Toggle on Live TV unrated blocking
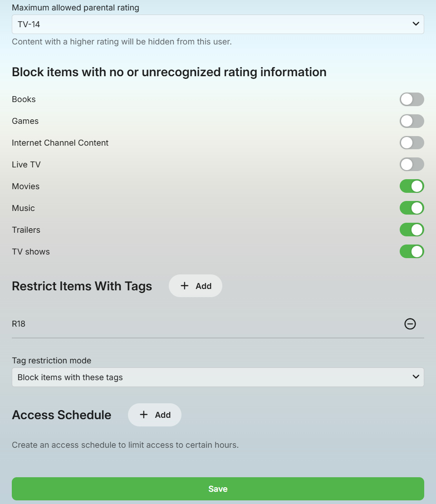This screenshot has height=504, width=436. click(412, 164)
